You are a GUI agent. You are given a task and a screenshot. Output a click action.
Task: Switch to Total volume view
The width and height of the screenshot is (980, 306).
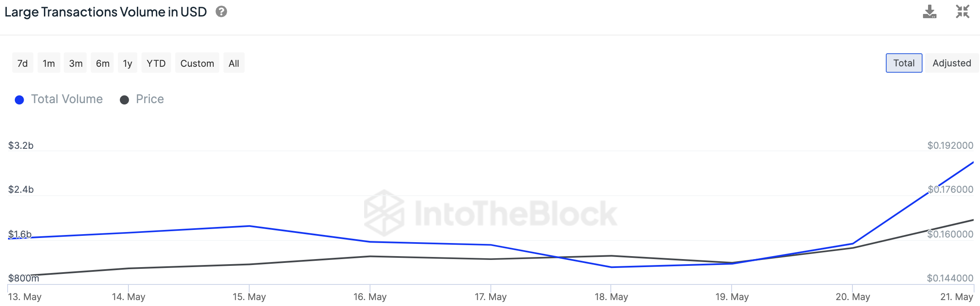pyautogui.click(x=904, y=63)
